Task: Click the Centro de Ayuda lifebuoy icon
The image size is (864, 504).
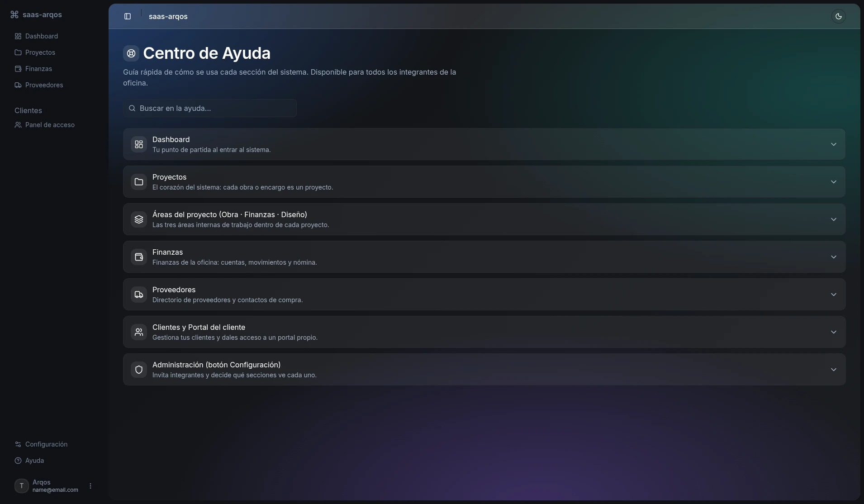Action: [x=131, y=53]
